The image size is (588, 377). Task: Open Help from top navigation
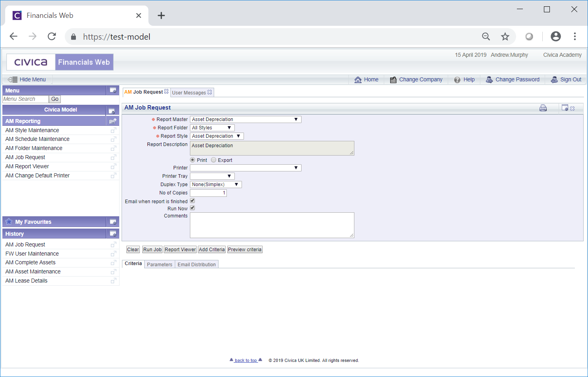coord(464,79)
